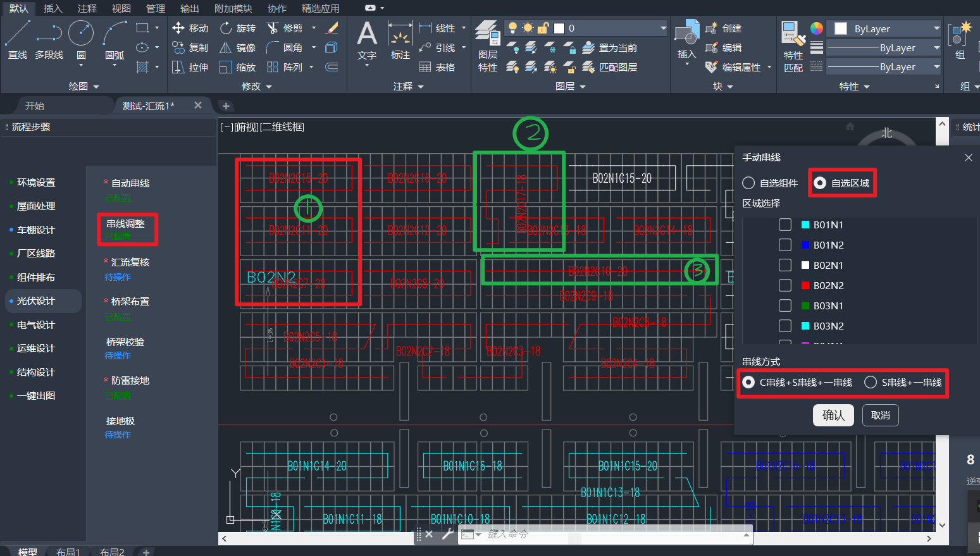Choose S串线+一串线 wiring method

[871, 383]
